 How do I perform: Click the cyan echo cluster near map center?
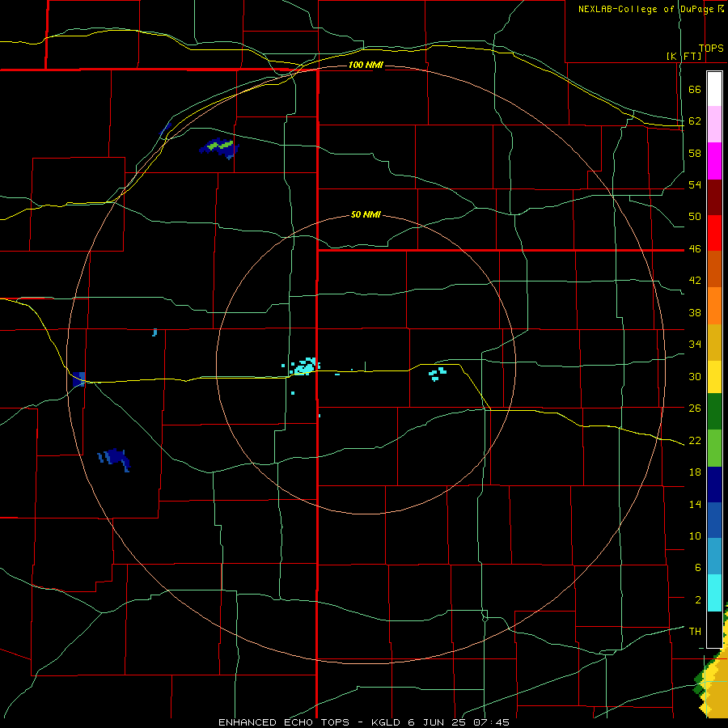(x=304, y=366)
